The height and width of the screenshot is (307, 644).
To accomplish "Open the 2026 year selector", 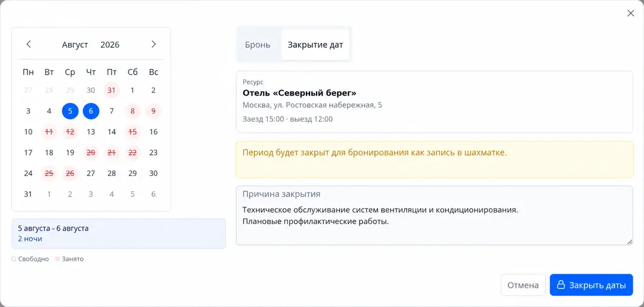I will click(x=110, y=45).
